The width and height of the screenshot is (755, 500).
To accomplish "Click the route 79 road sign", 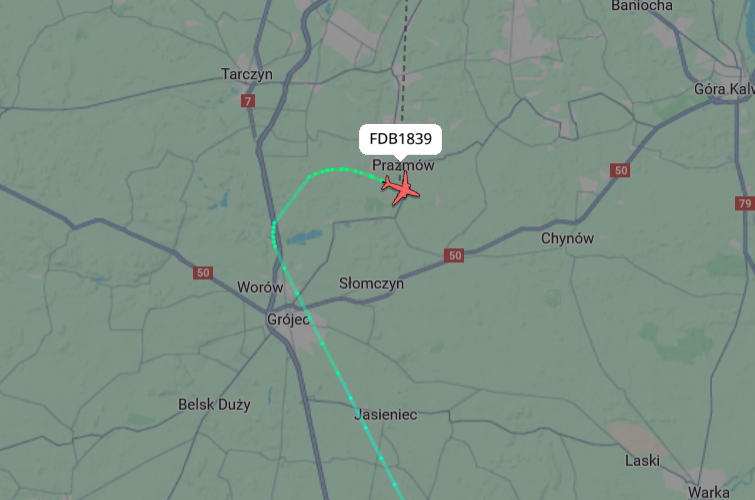I will [744, 203].
